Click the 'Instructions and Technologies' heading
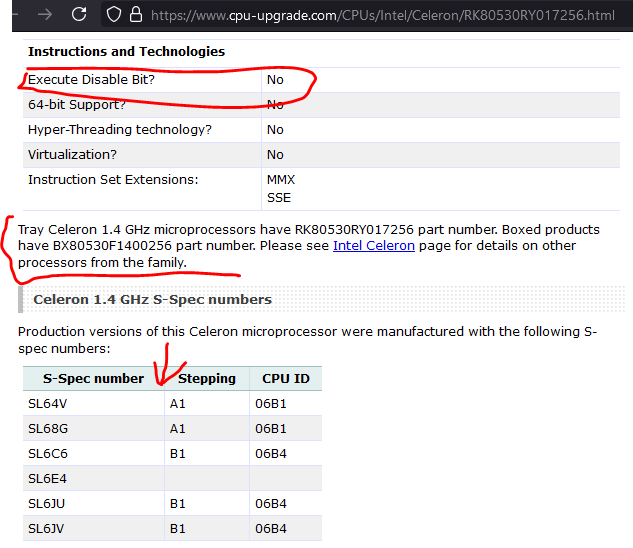Viewport: 633px width, 548px height. tap(126, 52)
